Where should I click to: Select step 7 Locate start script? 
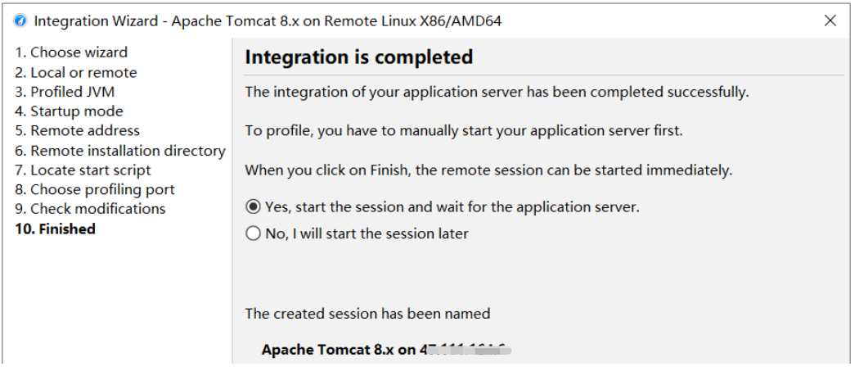point(83,170)
